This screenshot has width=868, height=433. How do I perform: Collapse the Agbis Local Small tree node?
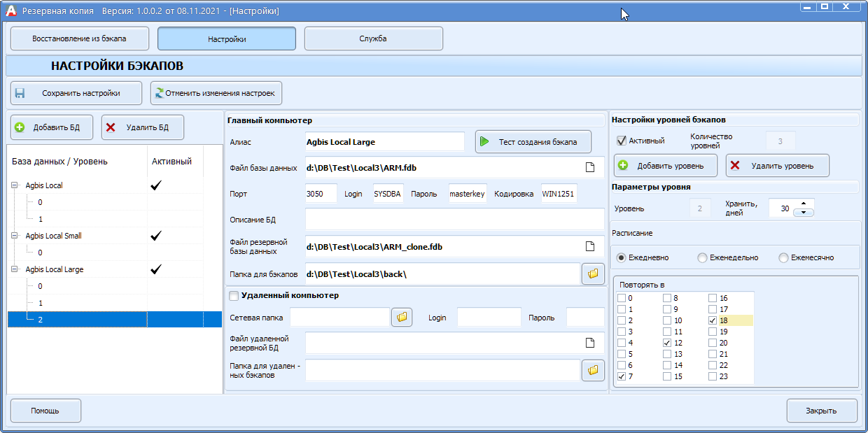15,236
